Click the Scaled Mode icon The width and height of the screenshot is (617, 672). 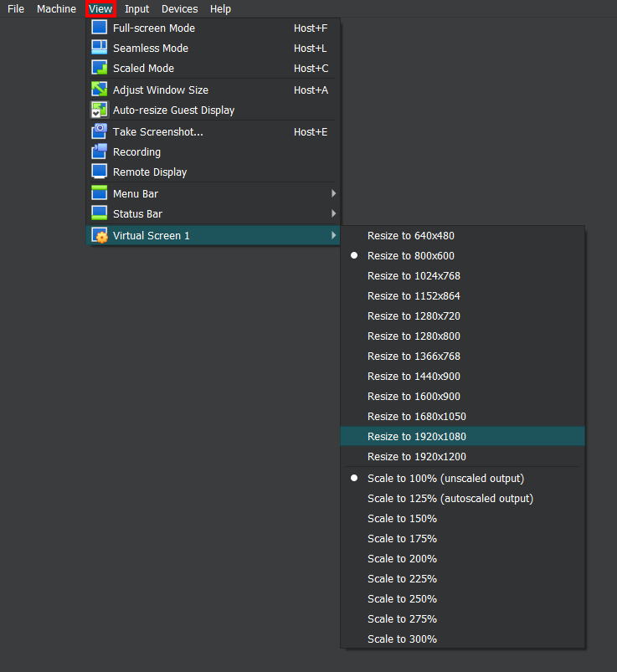point(100,68)
